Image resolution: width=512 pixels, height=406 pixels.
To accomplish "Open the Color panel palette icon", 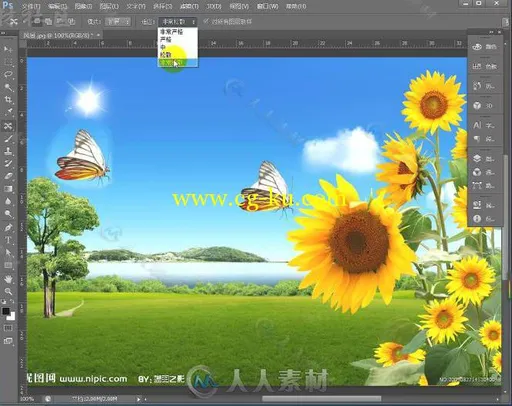I will (477, 47).
